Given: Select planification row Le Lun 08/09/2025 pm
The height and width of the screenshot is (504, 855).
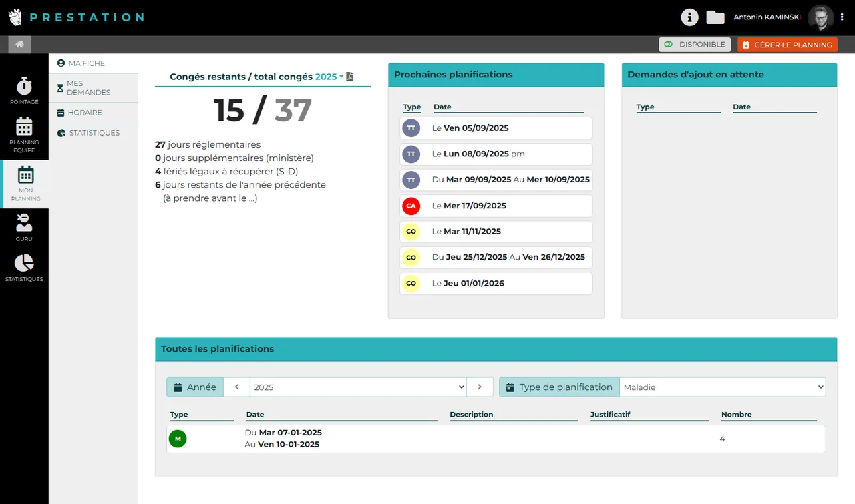Looking at the screenshot, I should tap(496, 154).
